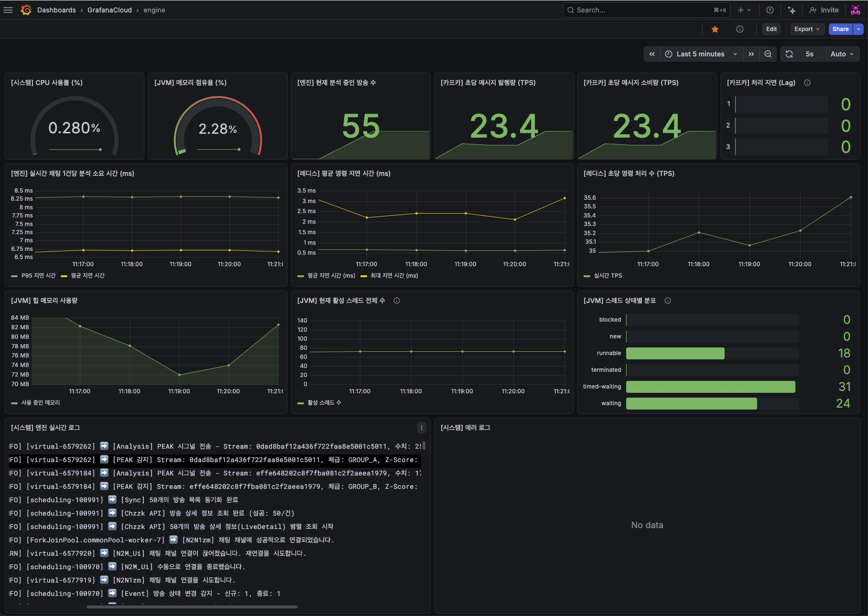
Task: Click the Dashboards breadcrumb
Action: point(56,10)
